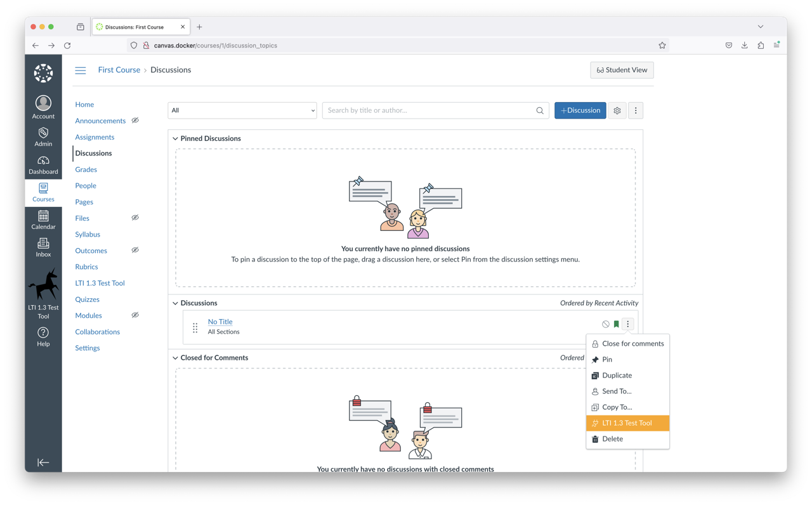Select Close for comments from the menu
The width and height of the screenshot is (812, 505).
(632, 344)
